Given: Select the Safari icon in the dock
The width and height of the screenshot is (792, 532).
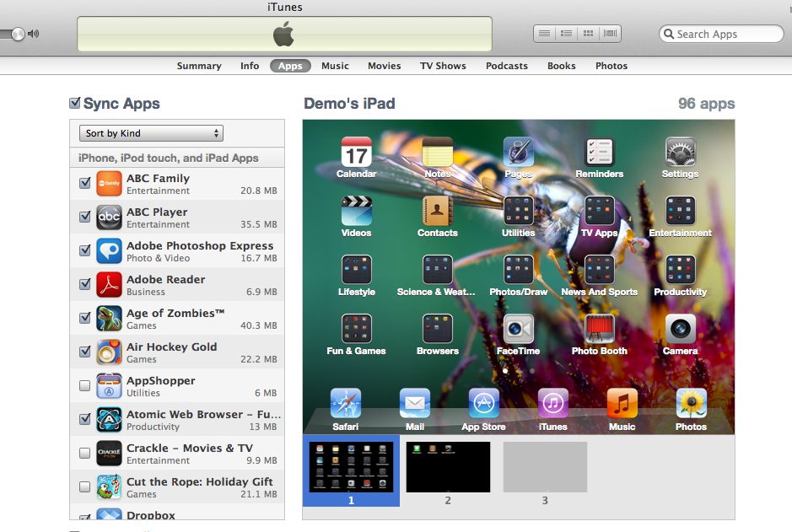Looking at the screenshot, I should pos(345,403).
